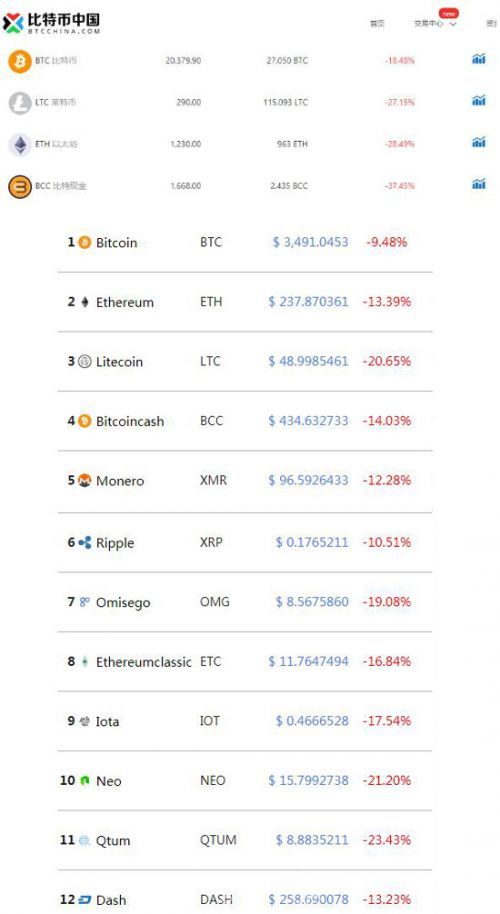500x914 pixels.
Task: Click the BCC coin icon in top table
Action: point(20,187)
